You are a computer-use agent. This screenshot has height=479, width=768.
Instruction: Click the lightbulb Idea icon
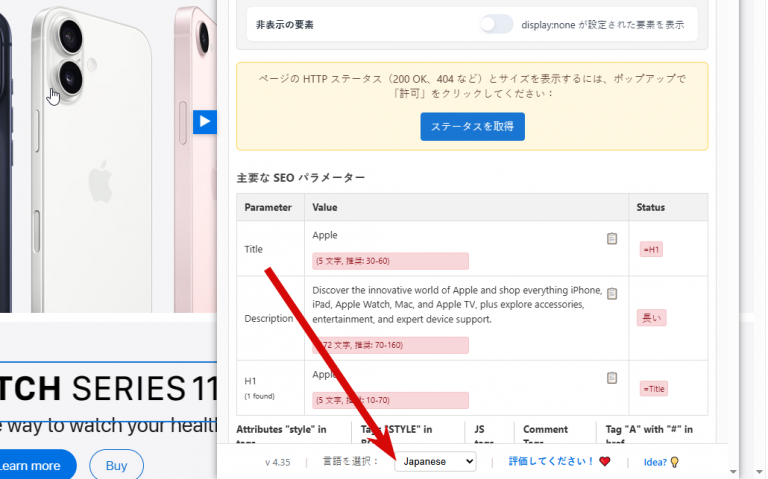674,462
